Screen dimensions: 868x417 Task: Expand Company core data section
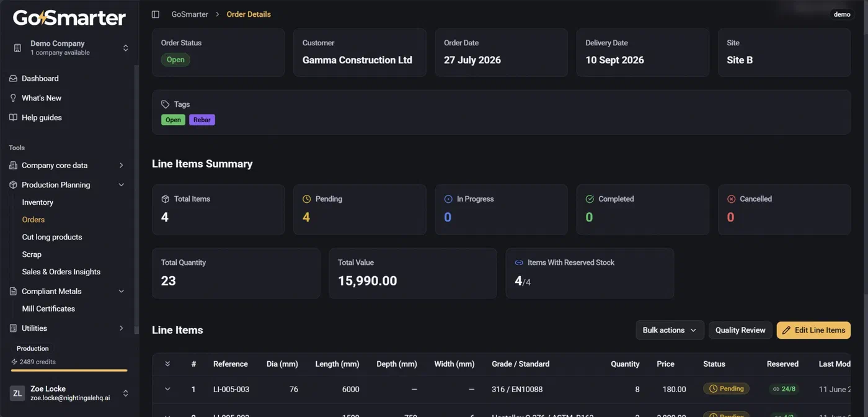[x=121, y=166]
